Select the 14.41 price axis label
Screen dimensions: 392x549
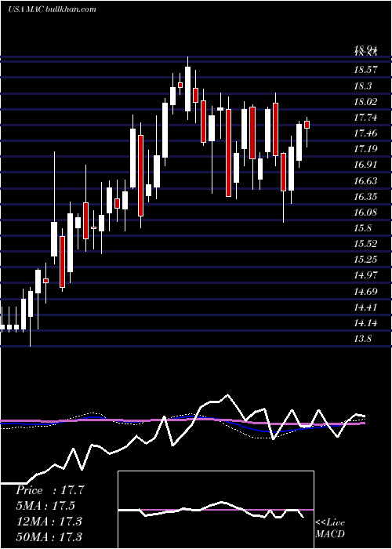tap(365, 307)
